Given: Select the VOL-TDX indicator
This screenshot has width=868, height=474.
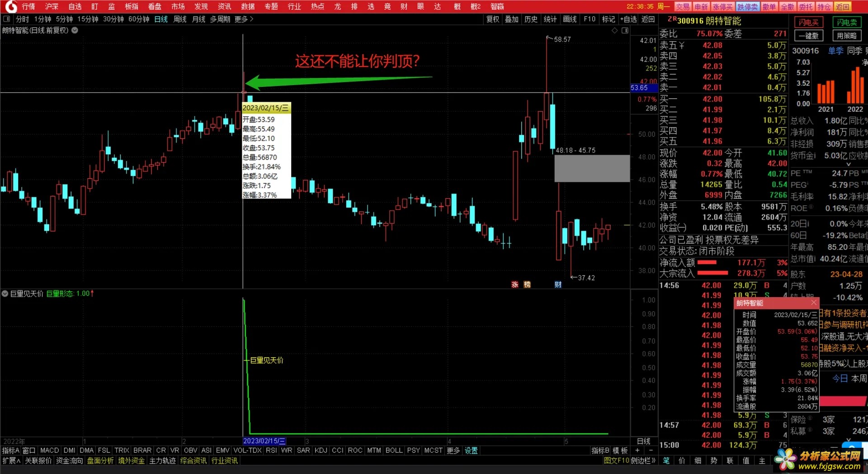Looking at the screenshot, I should tap(247, 450).
